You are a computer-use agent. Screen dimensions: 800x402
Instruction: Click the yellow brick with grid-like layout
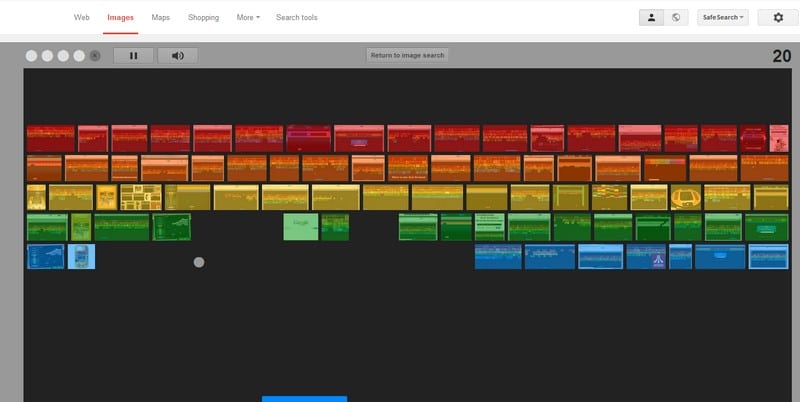pyautogui.click(x=141, y=197)
